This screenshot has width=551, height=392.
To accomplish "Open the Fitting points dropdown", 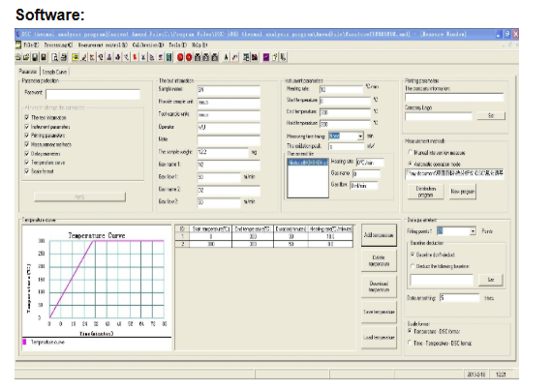I will 473,231.
